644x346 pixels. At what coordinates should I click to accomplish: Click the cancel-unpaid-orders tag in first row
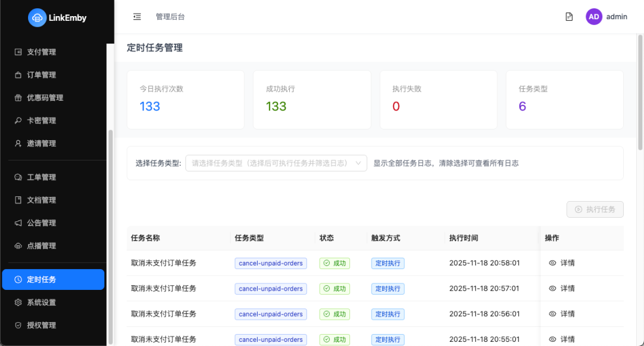tap(270, 263)
